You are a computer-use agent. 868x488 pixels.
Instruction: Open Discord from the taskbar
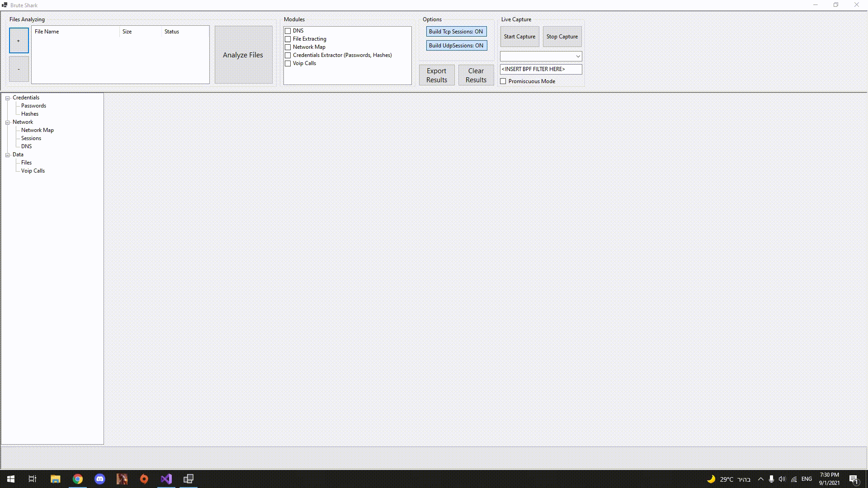[x=99, y=479]
